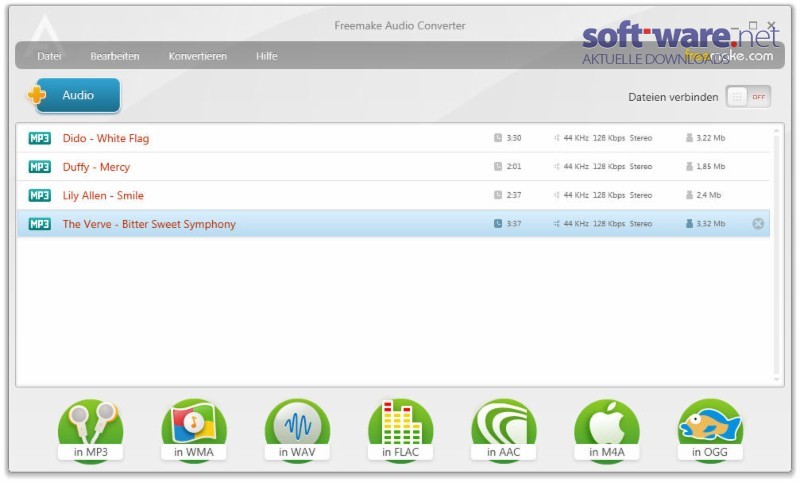
Task: Click the 2,4 Mb size value
Action: coord(709,195)
